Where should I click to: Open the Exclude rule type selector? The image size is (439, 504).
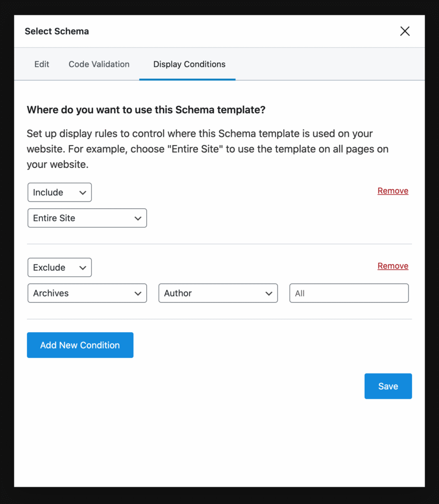pos(59,267)
